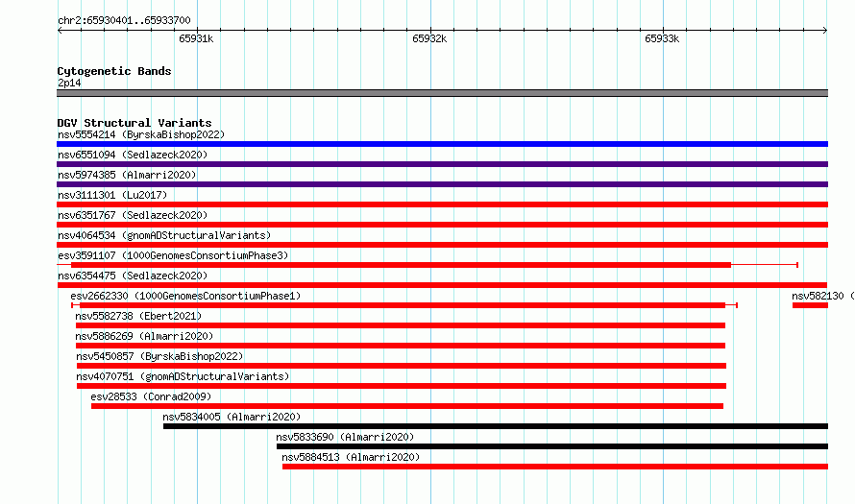Open label nsv4070751 (gnomADStructuralVariants)
This screenshot has width=855, height=504.
coord(183,376)
